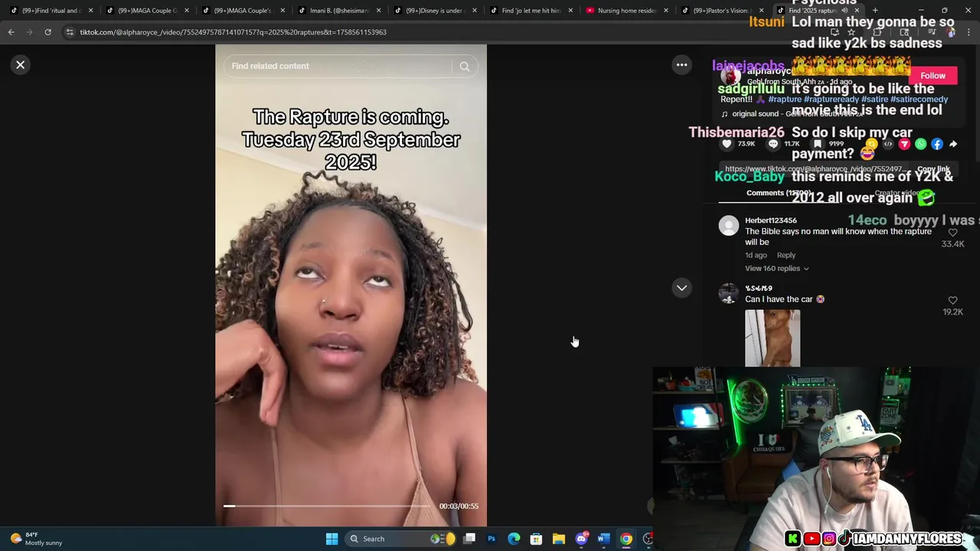The width and height of the screenshot is (980, 551).
Task: Expand View 160 replies
Action: click(776, 269)
